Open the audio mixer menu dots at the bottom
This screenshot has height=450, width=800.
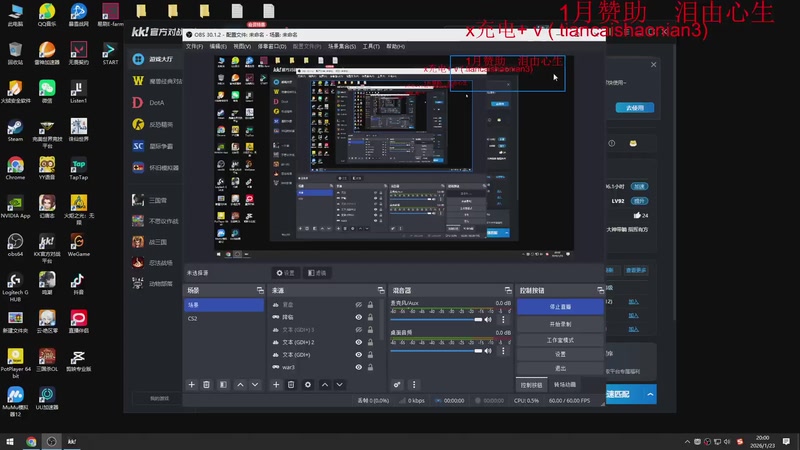tap(414, 385)
